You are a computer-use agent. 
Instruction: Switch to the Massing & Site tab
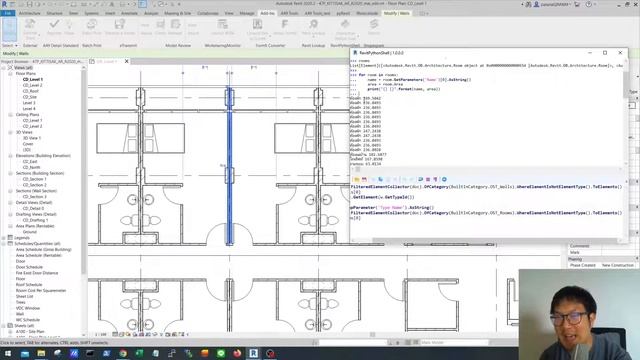click(x=178, y=13)
